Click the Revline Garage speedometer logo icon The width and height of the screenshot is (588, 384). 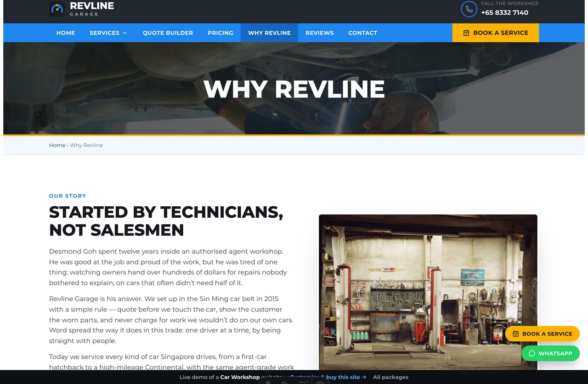(57, 9)
